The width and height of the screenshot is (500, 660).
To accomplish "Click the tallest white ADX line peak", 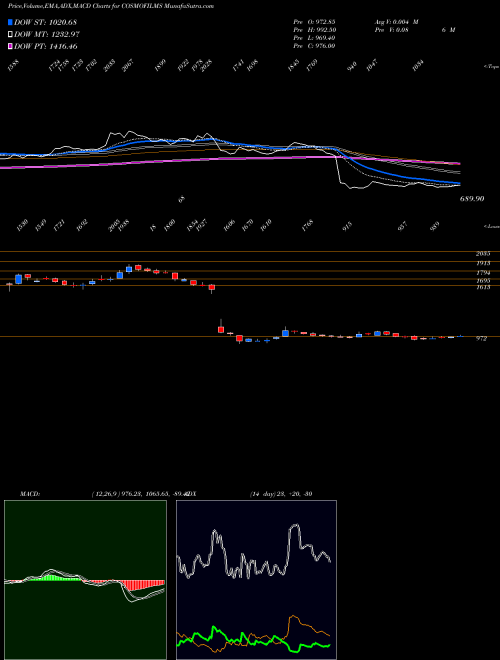I will [x=295, y=526].
